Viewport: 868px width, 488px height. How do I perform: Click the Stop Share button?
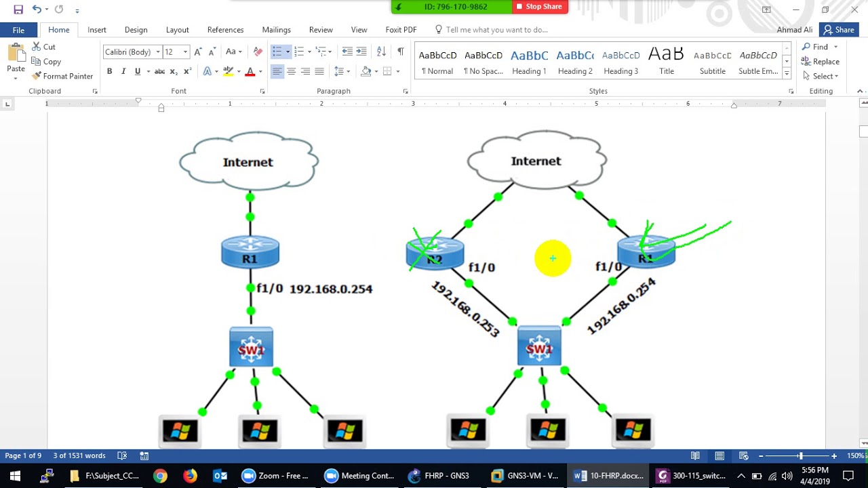coord(540,7)
